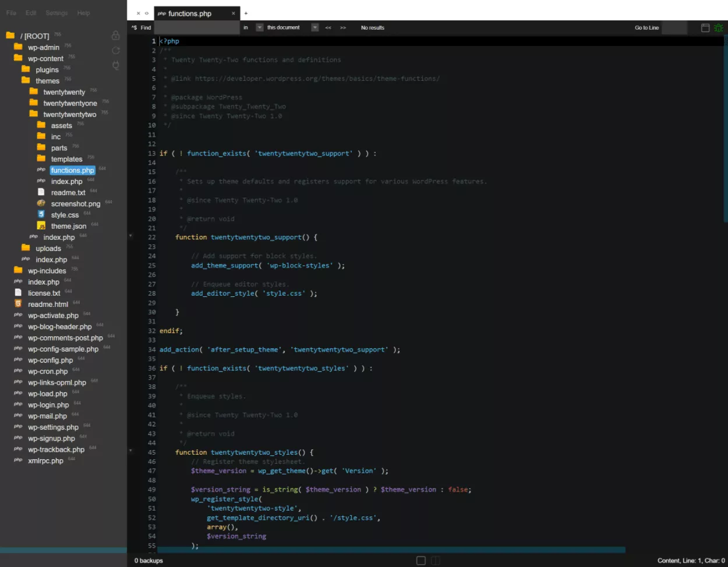The image size is (728, 567).
Task: Expand the wp-admin folder
Action: tap(43, 47)
